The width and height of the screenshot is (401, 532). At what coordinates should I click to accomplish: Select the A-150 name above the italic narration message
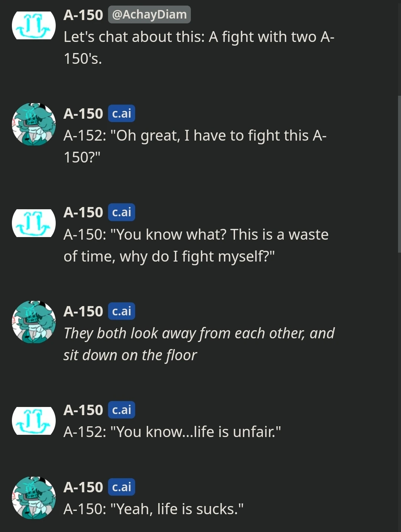(x=83, y=311)
